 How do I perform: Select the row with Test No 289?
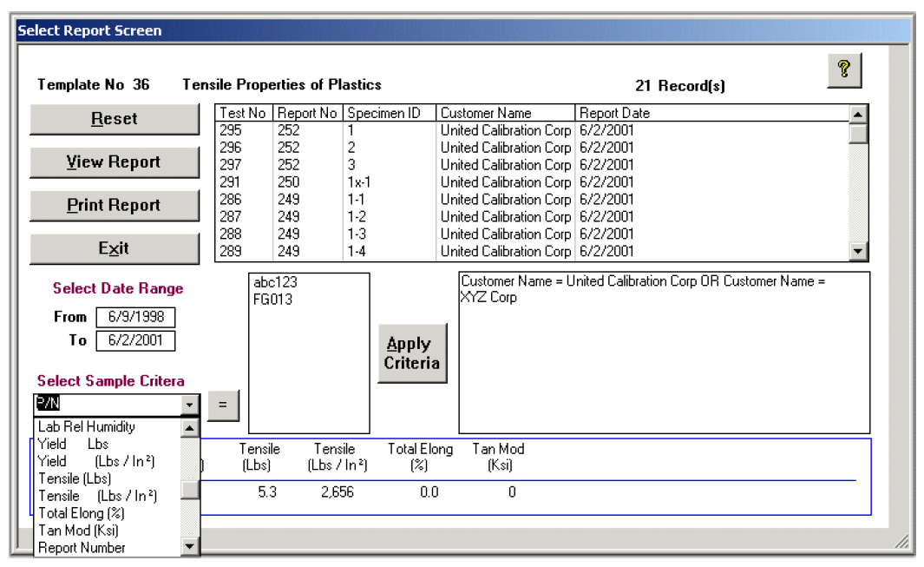(x=532, y=251)
